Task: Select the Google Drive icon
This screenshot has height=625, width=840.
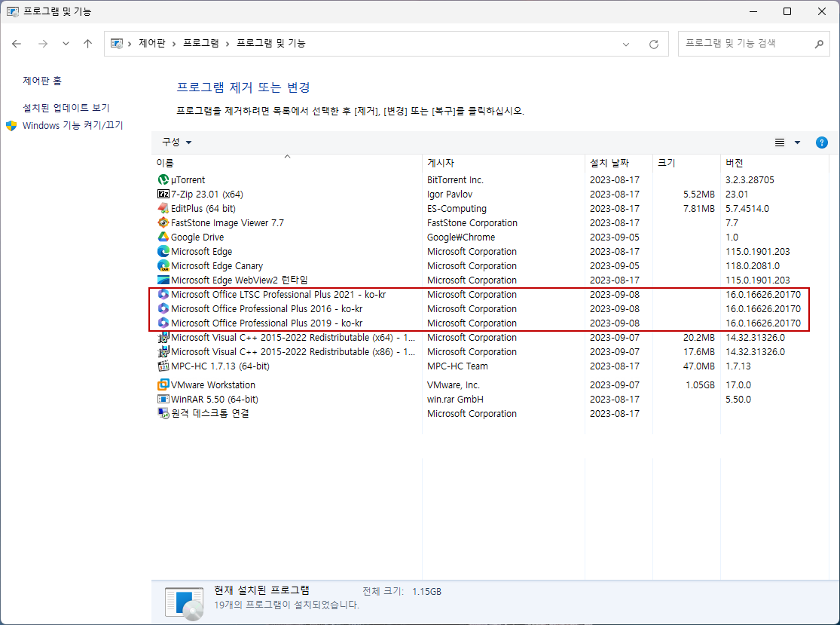Action: click(163, 237)
